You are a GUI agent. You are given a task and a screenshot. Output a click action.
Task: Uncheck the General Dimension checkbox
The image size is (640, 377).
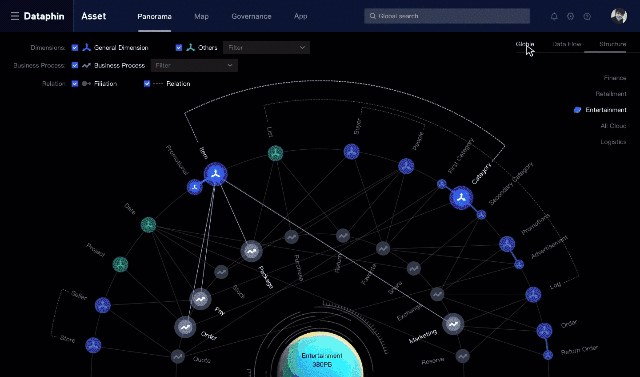click(x=75, y=48)
